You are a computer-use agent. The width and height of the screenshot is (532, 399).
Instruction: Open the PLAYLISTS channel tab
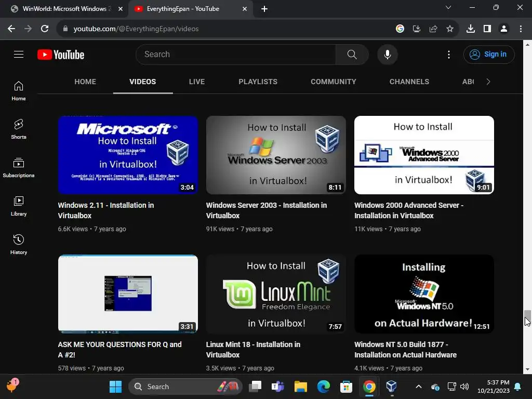pyautogui.click(x=258, y=82)
